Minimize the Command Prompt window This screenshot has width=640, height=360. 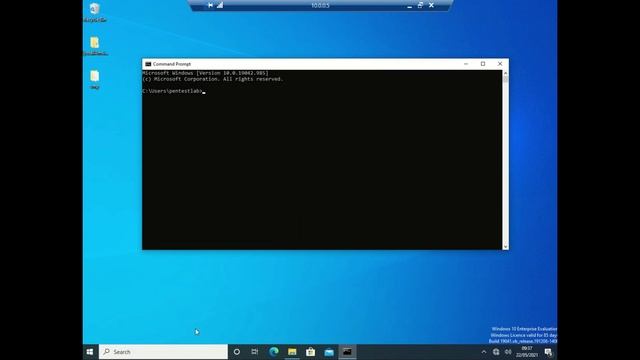(x=466, y=64)
